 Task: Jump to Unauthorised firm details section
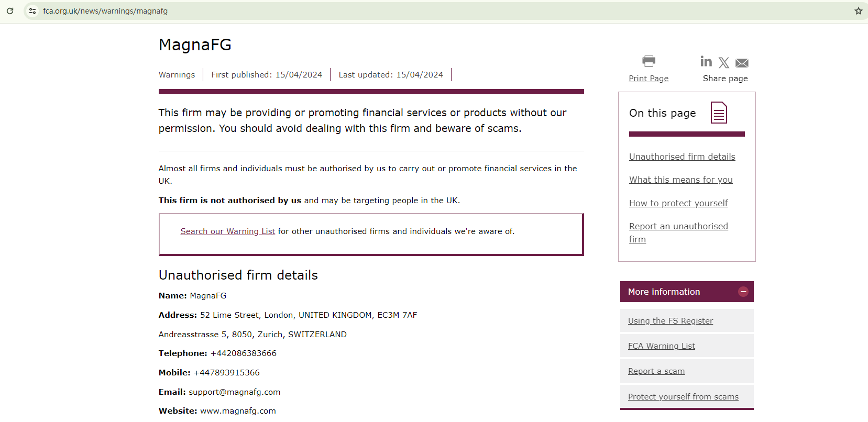(x=682, y=157)
